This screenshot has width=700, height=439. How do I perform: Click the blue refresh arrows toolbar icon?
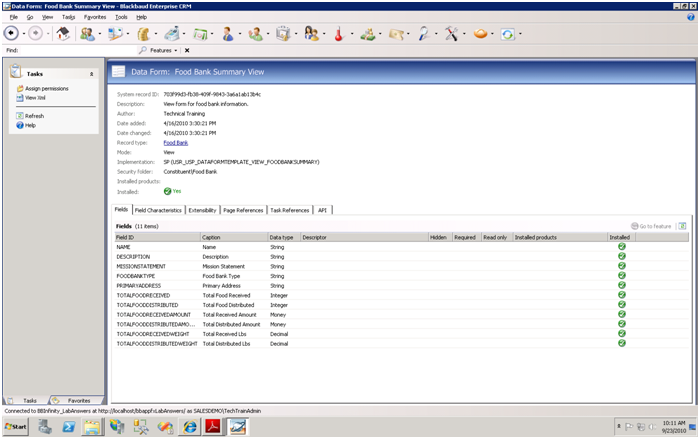pos(508,34)
